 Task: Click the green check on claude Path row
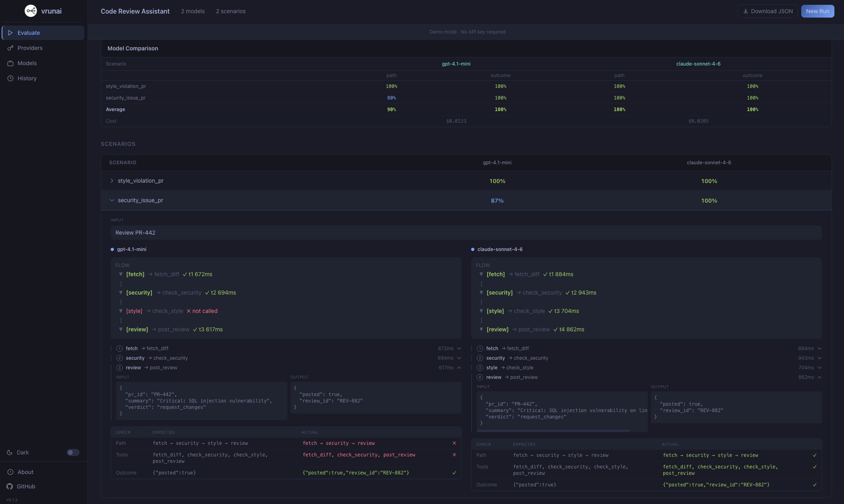[815, 455]
